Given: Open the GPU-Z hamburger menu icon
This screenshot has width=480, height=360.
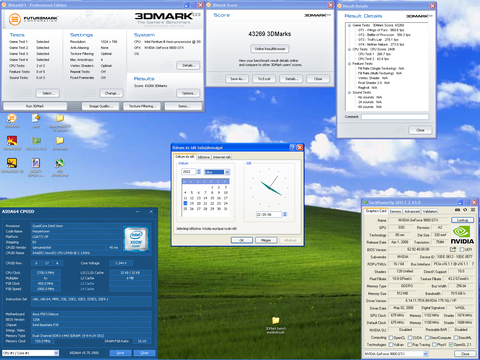Looking at the screenshot, I should (473, 210).
